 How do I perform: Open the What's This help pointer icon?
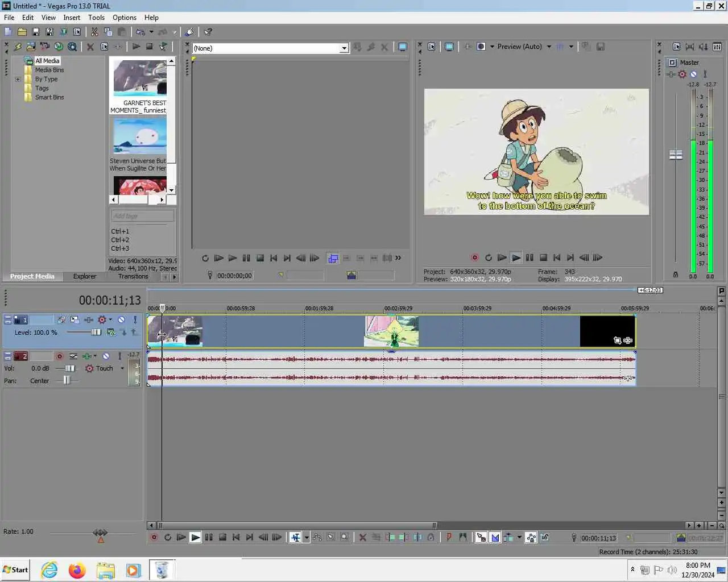tap(208, 32)
